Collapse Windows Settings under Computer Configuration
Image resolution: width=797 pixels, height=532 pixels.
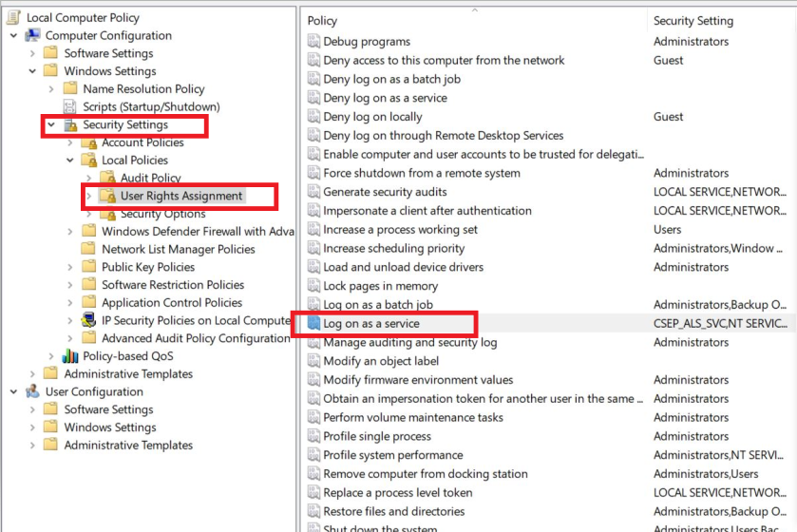coord(32,71)
